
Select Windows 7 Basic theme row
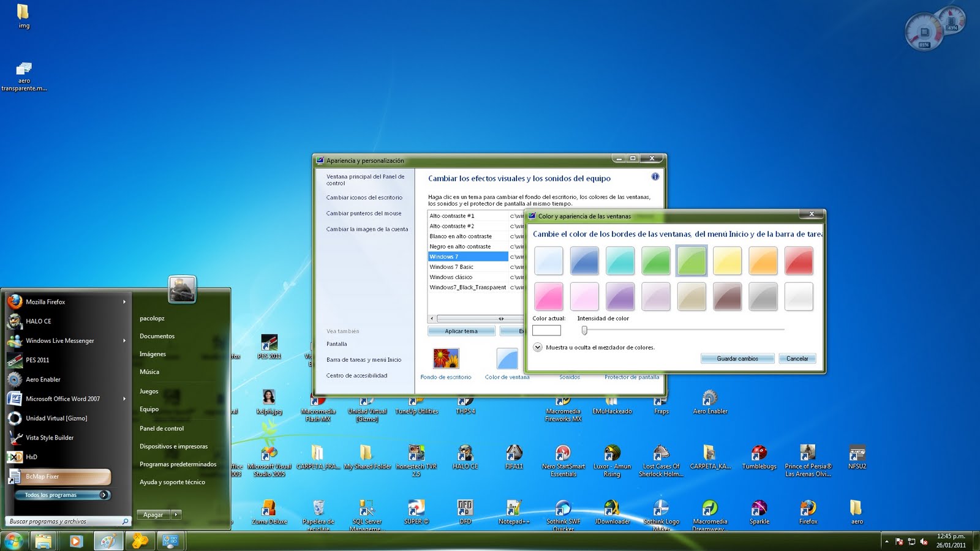click(x=475, y=267)
